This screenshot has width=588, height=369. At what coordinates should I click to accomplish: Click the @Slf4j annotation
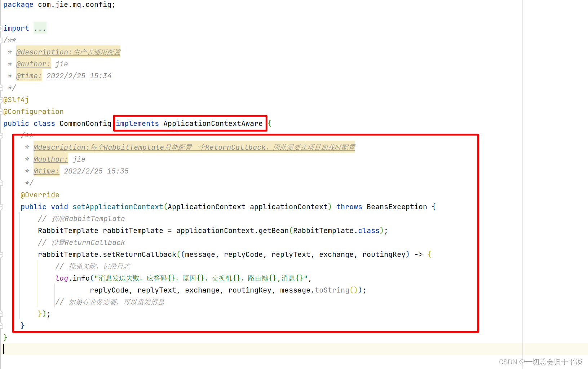tap(16, 100)
